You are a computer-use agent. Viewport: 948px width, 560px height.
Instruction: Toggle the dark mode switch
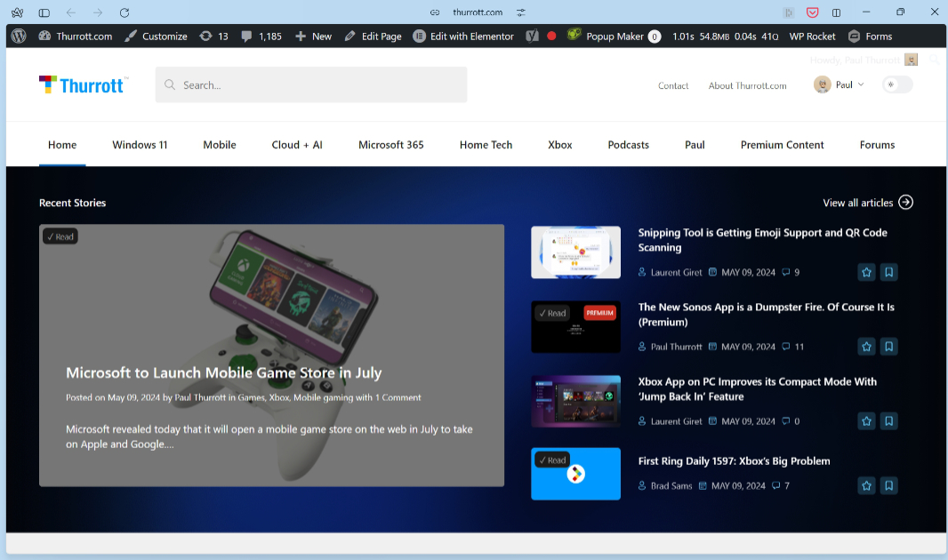pos(897,85)
